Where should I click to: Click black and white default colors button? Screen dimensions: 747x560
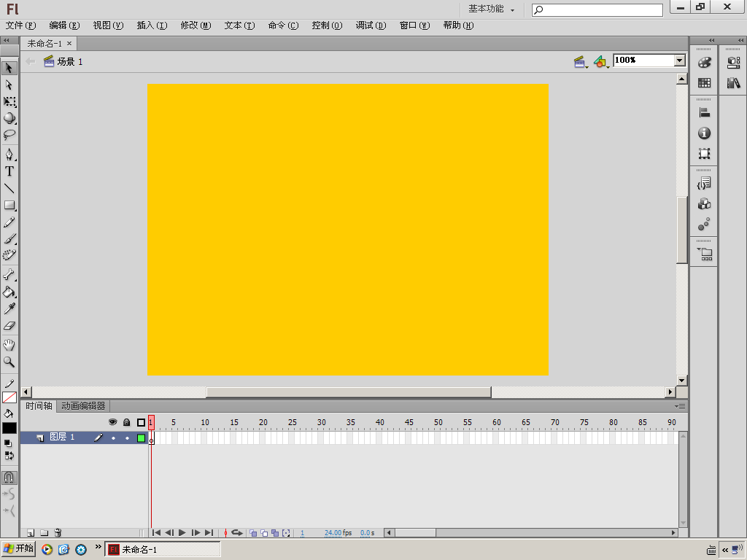click(8, 443)
